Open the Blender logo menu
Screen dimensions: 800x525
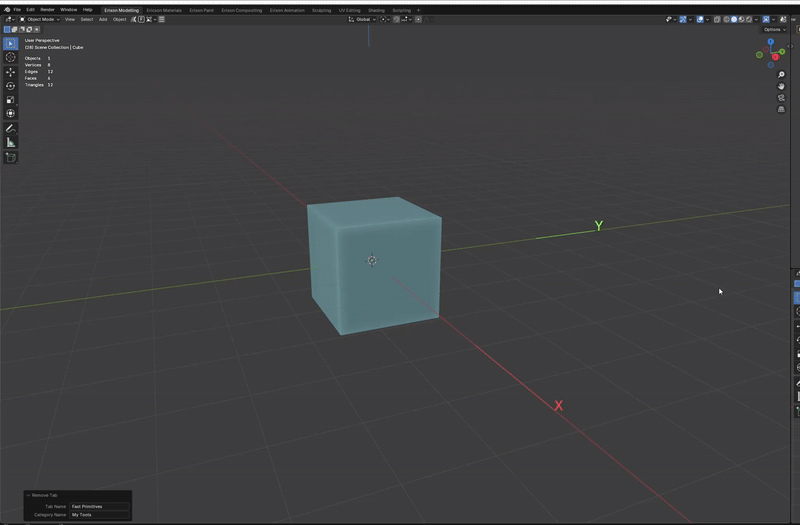pos(7,10)
